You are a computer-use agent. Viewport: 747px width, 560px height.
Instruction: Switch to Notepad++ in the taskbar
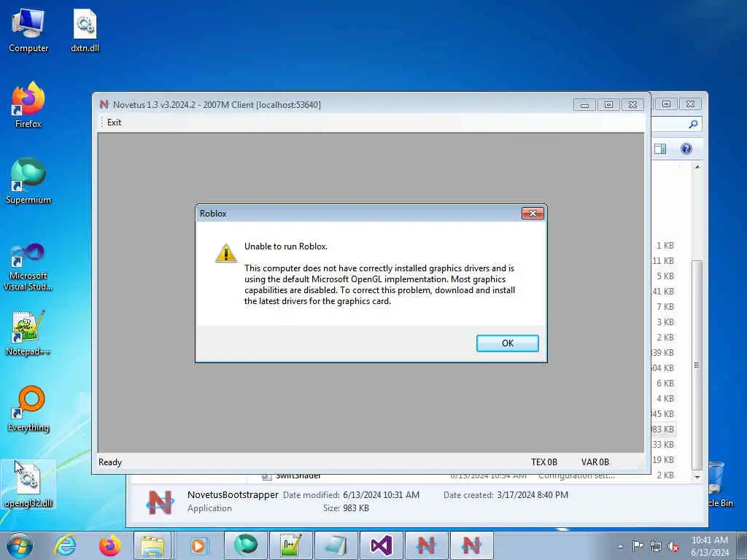point(290,545)
